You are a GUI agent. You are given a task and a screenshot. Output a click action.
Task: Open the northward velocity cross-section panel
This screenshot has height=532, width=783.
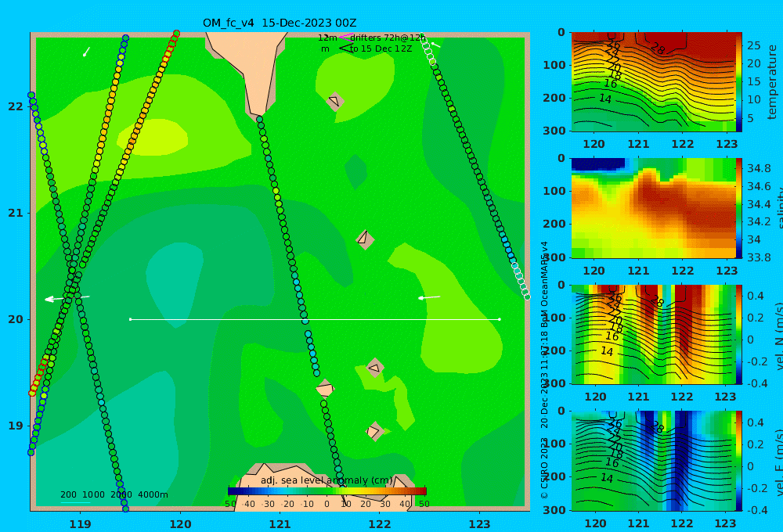pos(653,334)
